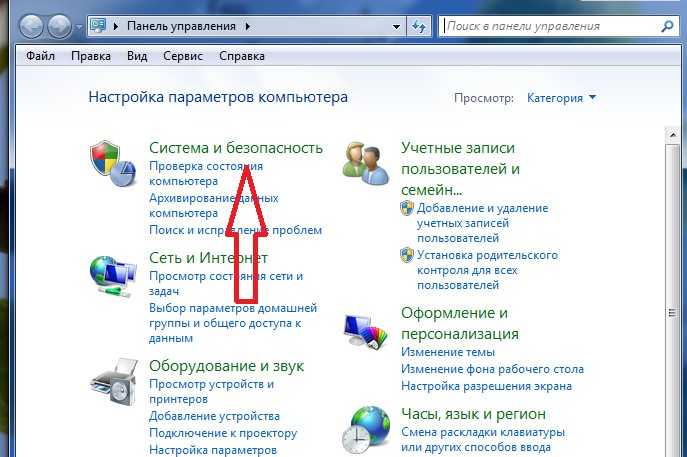Click the forward navigation arrow

click(59, 26)
